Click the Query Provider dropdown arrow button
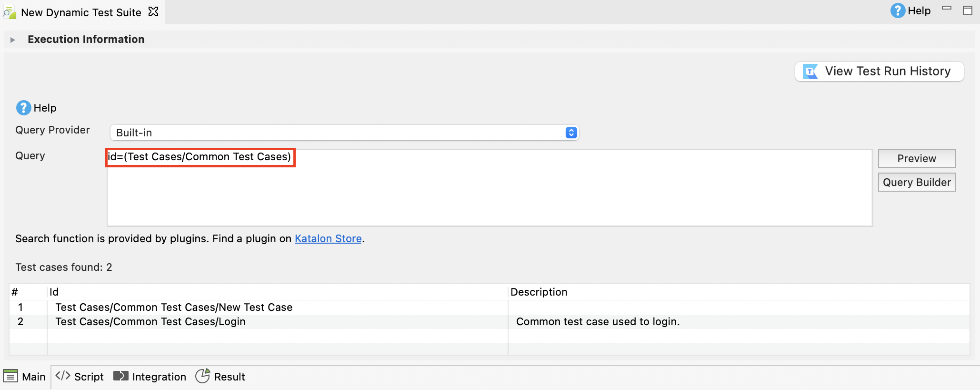Image resolution: width=980 pixels, height=390 pixels. click(571, 133)
